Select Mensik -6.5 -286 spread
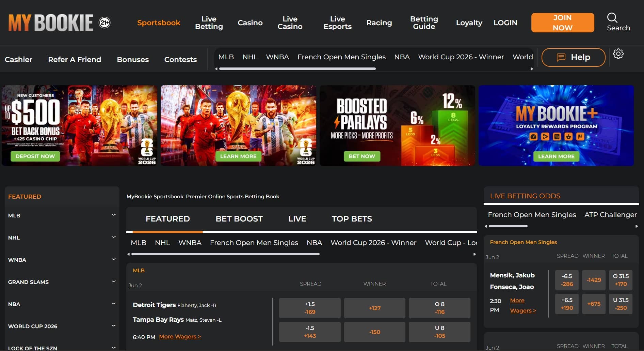Viewport: 644px width, 351px height. tap(567, 280)
